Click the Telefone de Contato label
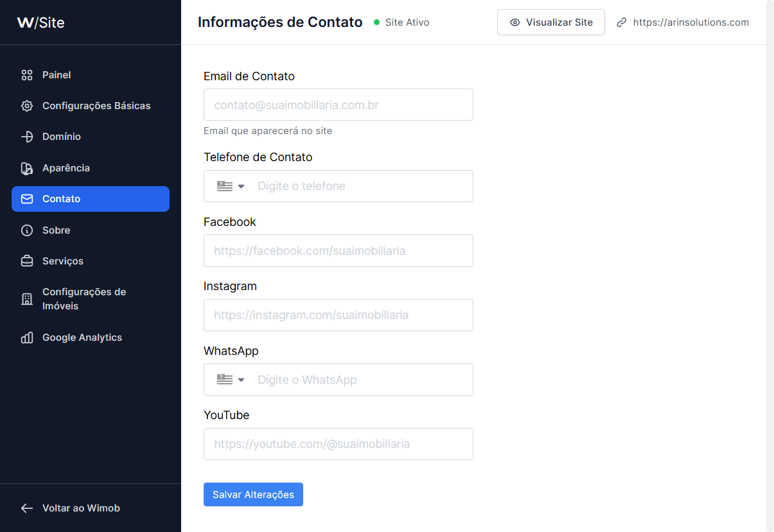The image size is (774, 532). click(x=258, y=157)
